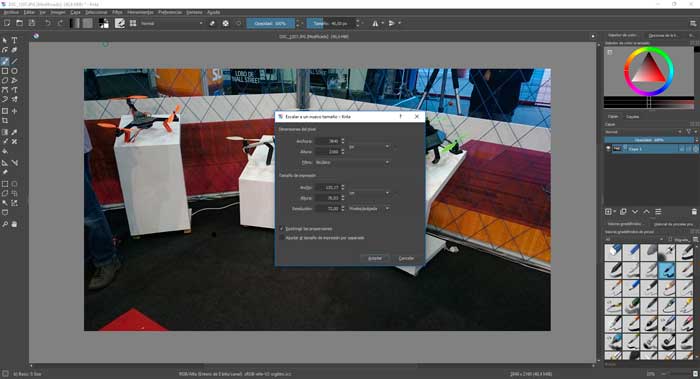Screen dimensions: 700x379
Task: Select the Ellipse tool
Action: pos(14,71)
